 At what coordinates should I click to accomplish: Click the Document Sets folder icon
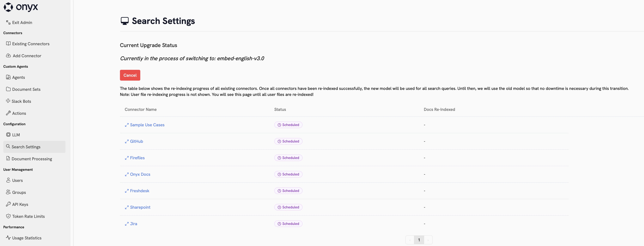point(8,89)
